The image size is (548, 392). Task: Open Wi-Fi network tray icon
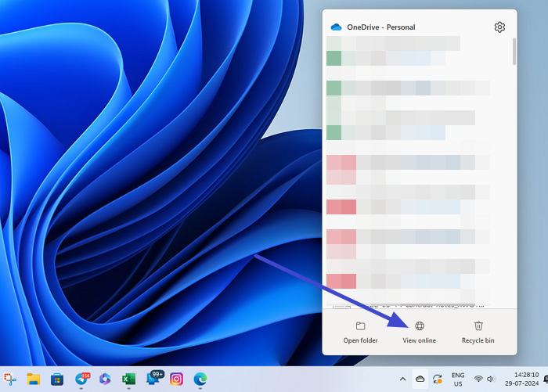click(478, 379)
